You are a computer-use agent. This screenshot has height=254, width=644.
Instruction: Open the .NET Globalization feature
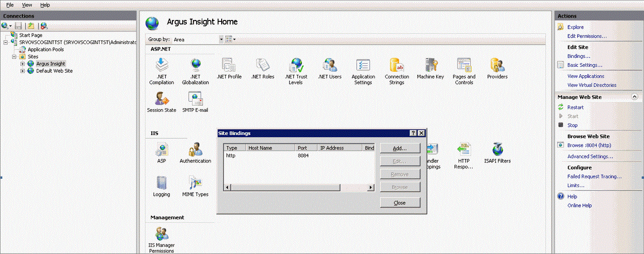point(195,71)
